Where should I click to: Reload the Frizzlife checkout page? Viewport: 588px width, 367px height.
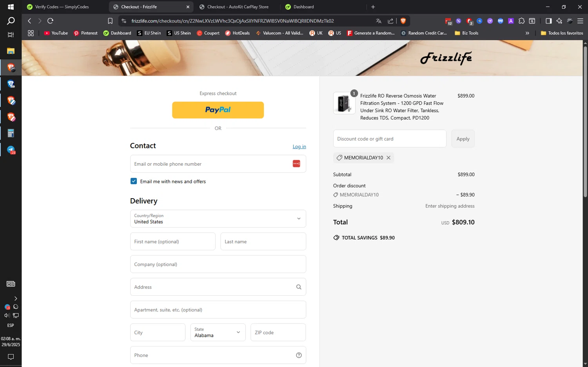click(50, 21)
